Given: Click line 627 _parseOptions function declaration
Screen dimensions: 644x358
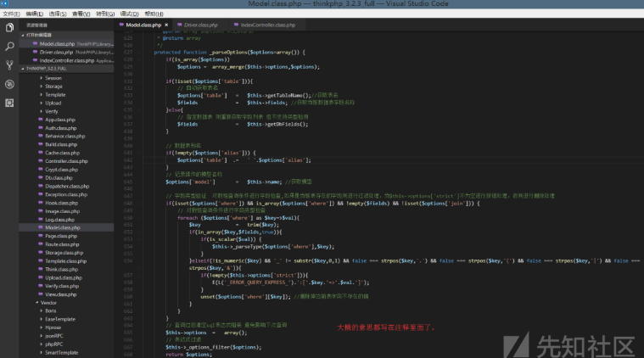Looking at the screenshot, I should 229,52.
